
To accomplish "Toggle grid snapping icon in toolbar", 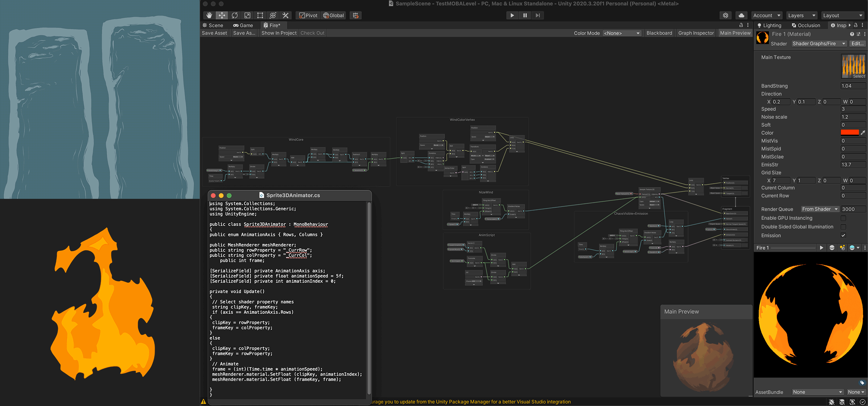I will 355,15.
